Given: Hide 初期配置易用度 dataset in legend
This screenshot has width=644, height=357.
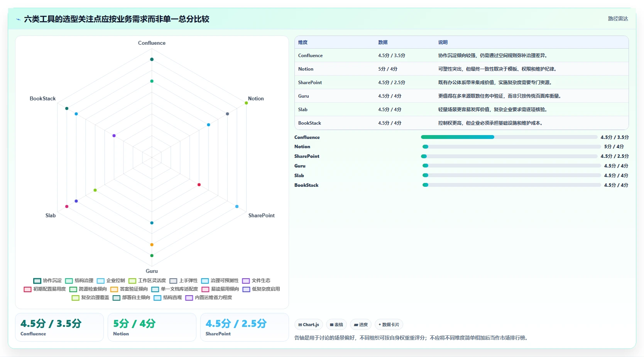Looking at the screenshot, I should pos(45,289).
